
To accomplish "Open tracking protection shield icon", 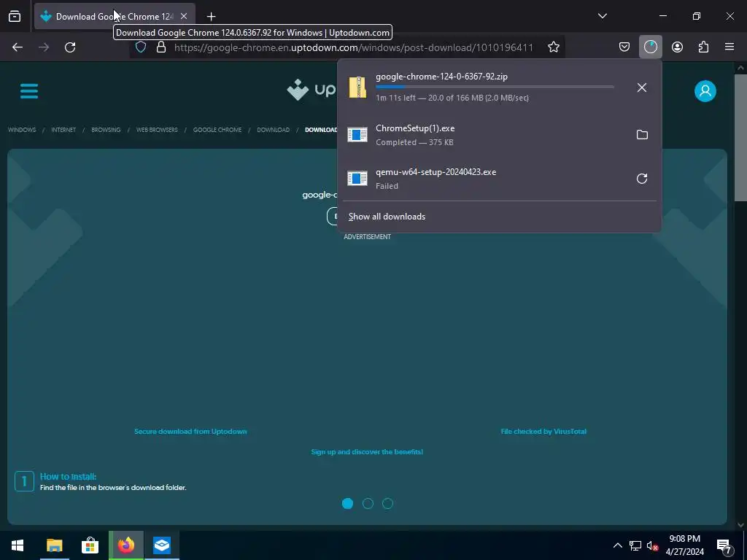I will 141,47.
